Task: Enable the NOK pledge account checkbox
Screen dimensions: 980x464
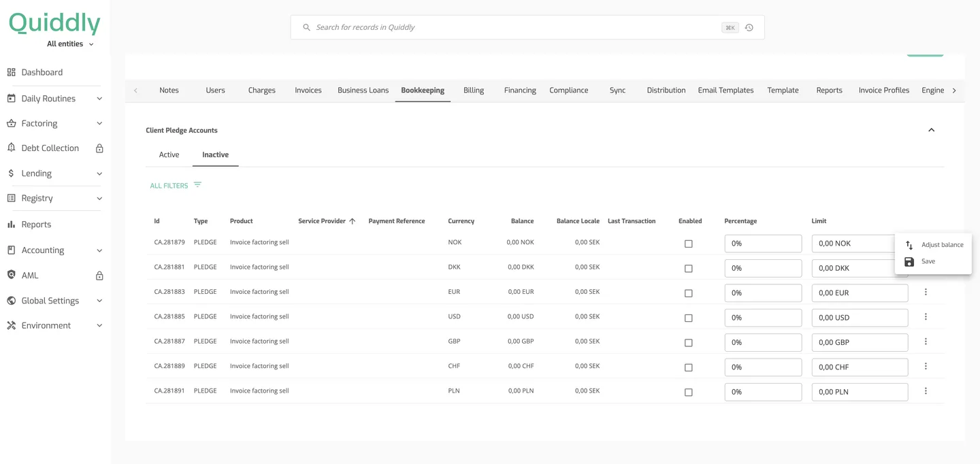Action: (689, 244)
